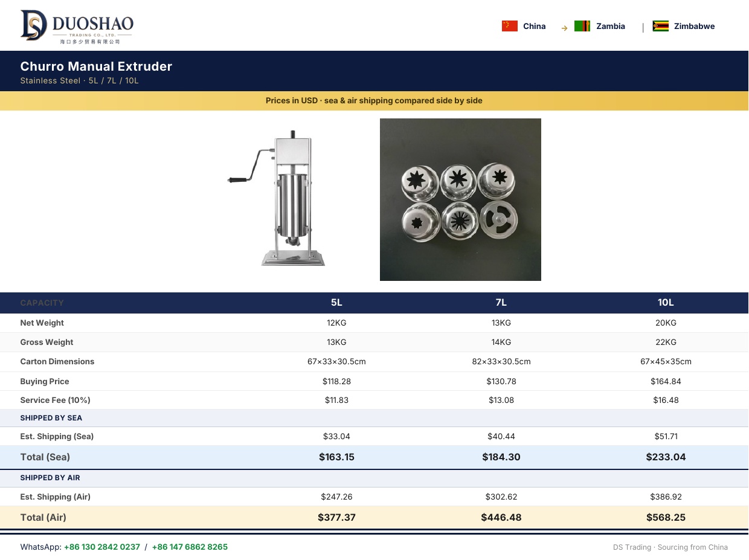Select the 7L column header
This screenshot has width=749, height=560.
(x=501, y=303)
